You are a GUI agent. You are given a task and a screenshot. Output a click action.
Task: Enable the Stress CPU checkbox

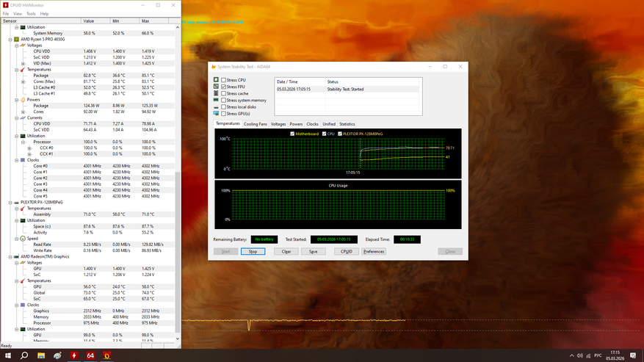point(224,80)
